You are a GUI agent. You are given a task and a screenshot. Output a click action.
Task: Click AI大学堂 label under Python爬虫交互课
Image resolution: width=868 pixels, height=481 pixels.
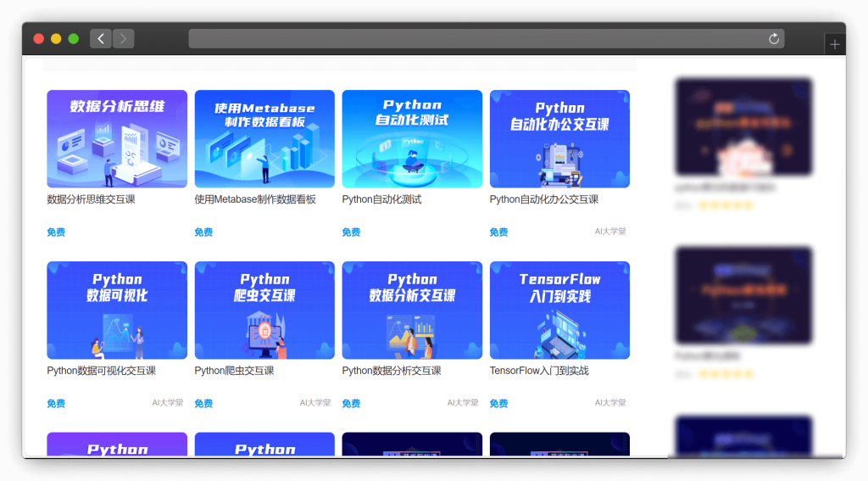[x=315, y=403]
